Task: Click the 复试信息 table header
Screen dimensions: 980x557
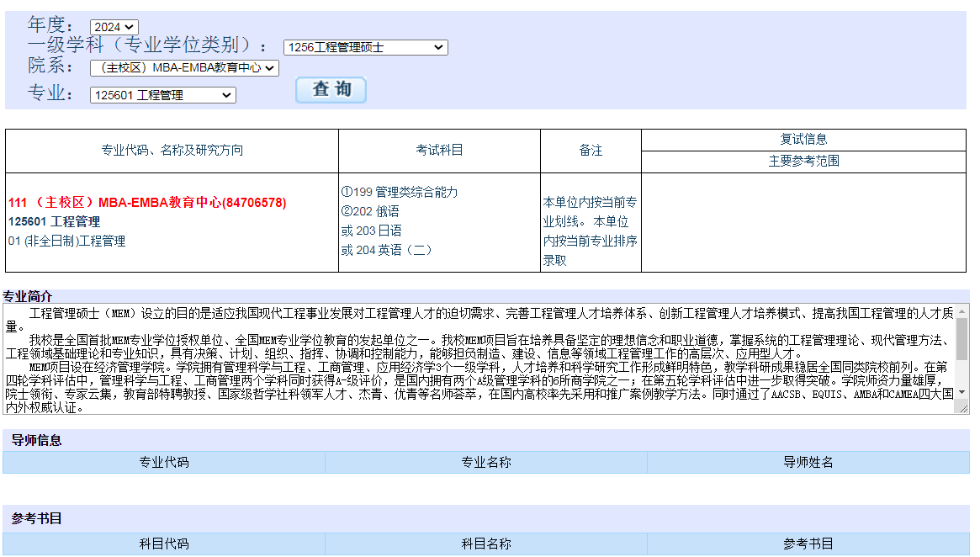Action: tap(803, 140)
